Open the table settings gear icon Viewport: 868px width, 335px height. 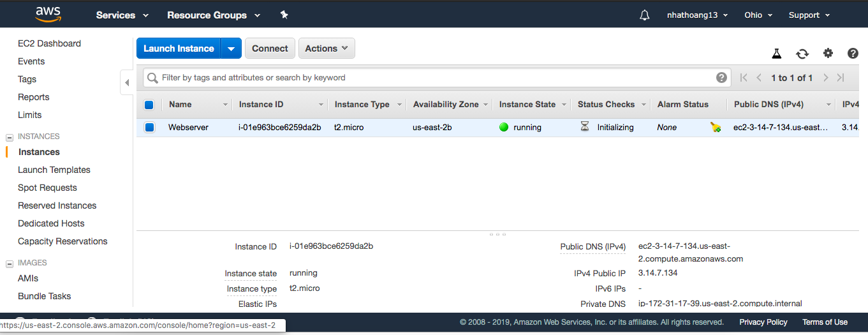coord(828,54)
